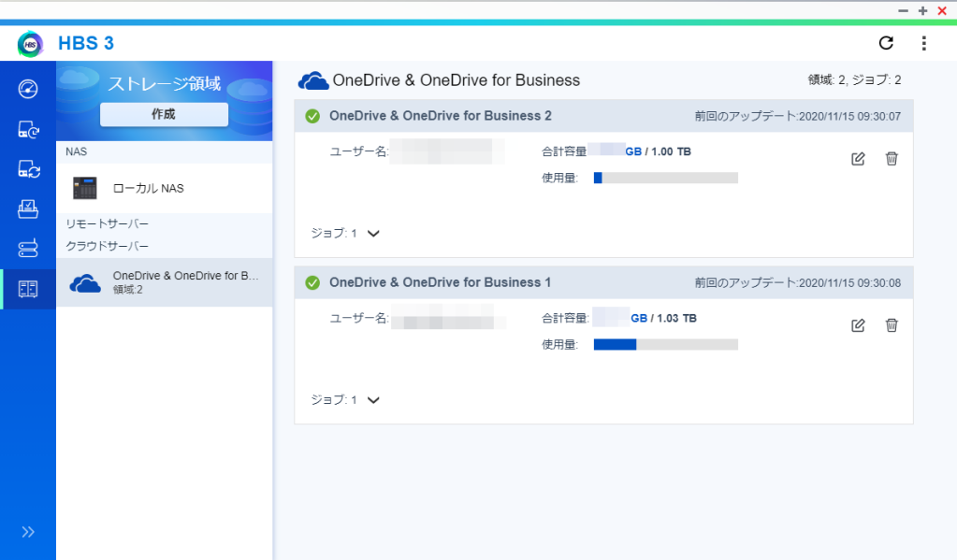Click the local NAS device icon
This screenshot has width=957, height=560.
coord(85,189)
